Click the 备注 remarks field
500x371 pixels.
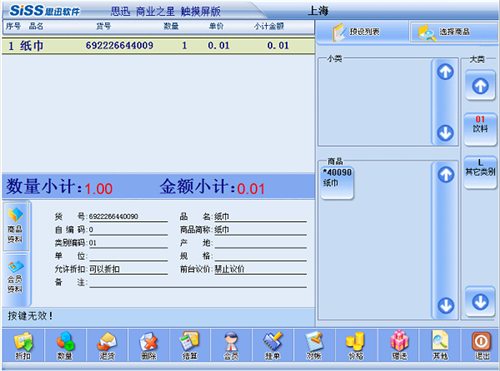point(198,283)
